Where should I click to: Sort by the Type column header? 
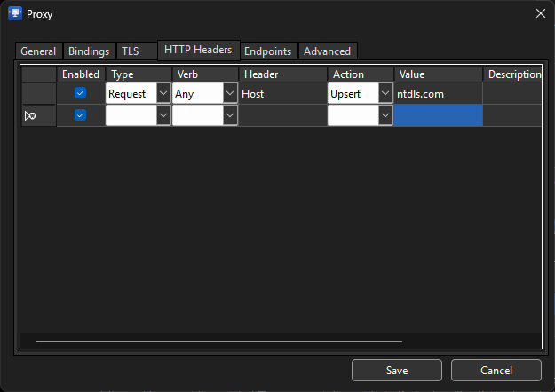(139, 74)
